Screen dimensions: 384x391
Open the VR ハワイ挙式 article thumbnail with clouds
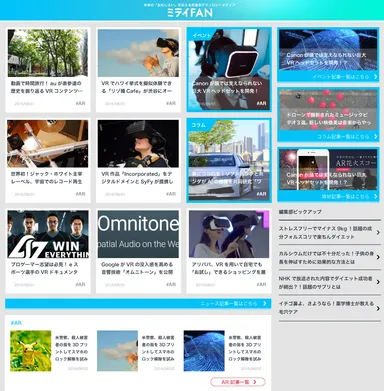pos(138,53)
